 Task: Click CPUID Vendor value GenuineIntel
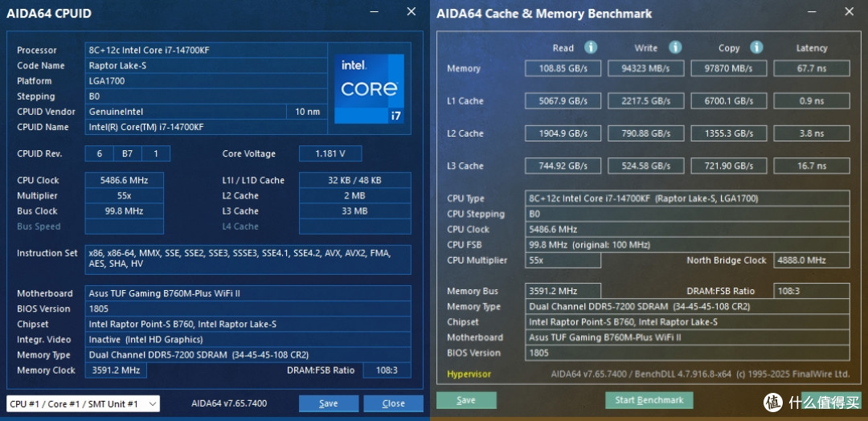pyautogui.click(x=186, y=112)
